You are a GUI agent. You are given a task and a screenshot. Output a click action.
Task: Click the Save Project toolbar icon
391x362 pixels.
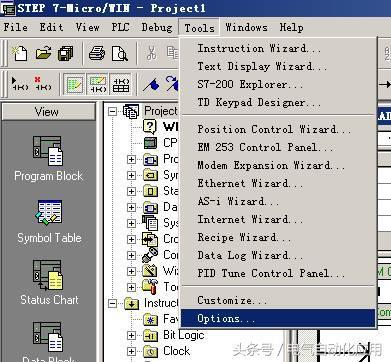click(x=66, y=53)
